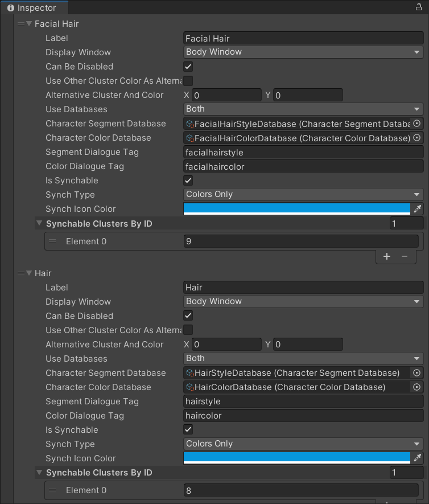Open Facial Hair Display Window dropdown

pos(303,52)
